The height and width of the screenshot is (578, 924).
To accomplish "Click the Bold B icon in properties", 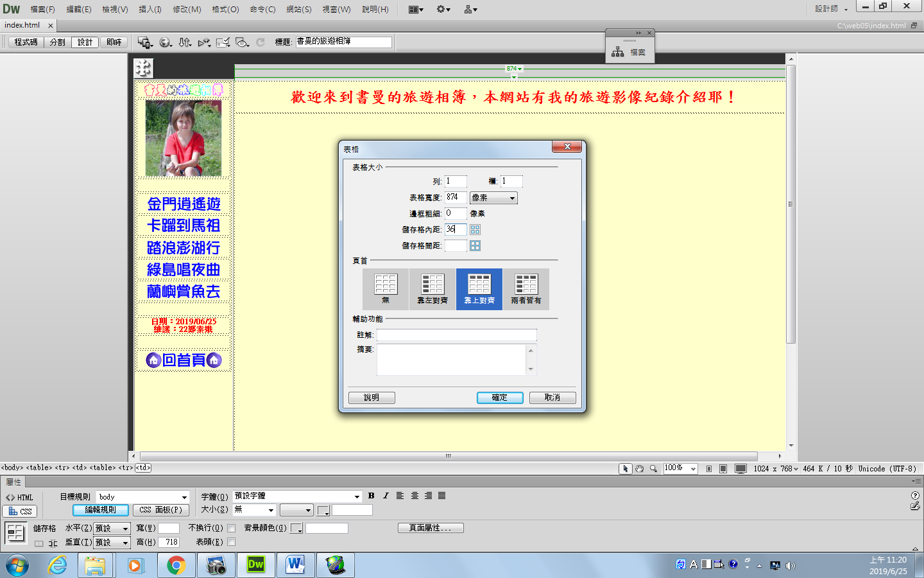I will coord(371,496).
